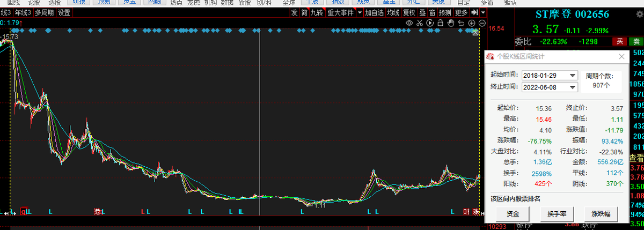This screenshot has height=230, width=644.
Task: Toggle the 均线 moving average lines
Action: point(393,12)
